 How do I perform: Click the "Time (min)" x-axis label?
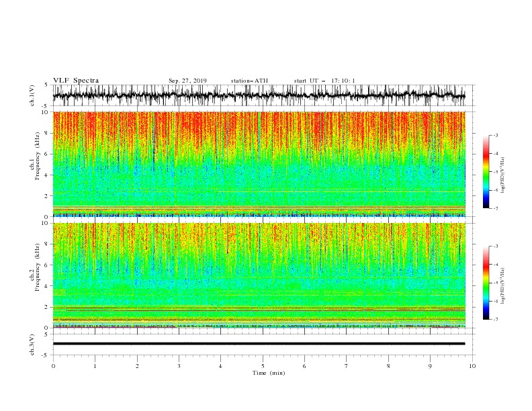[x=269, y=373]
